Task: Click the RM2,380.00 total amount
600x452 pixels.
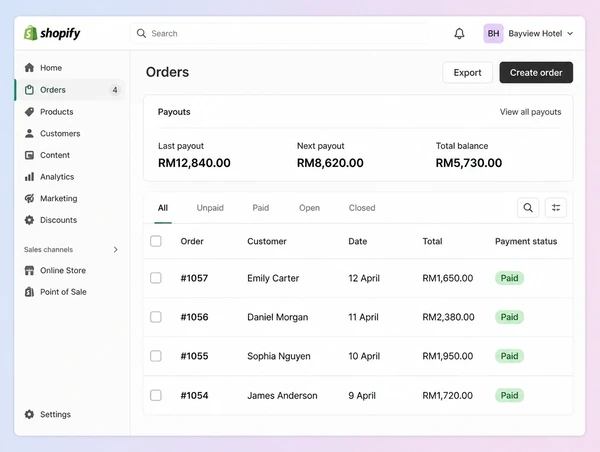Action: tap(448, 317)
